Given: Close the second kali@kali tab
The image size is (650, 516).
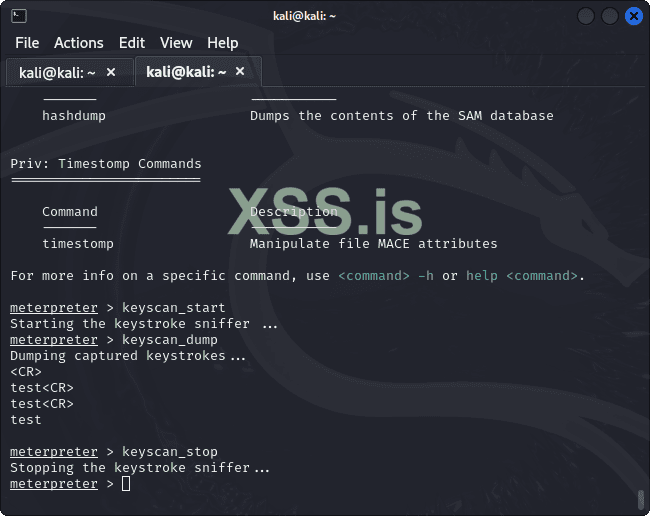Looking at the screenshot, I should tap(241, 72).
